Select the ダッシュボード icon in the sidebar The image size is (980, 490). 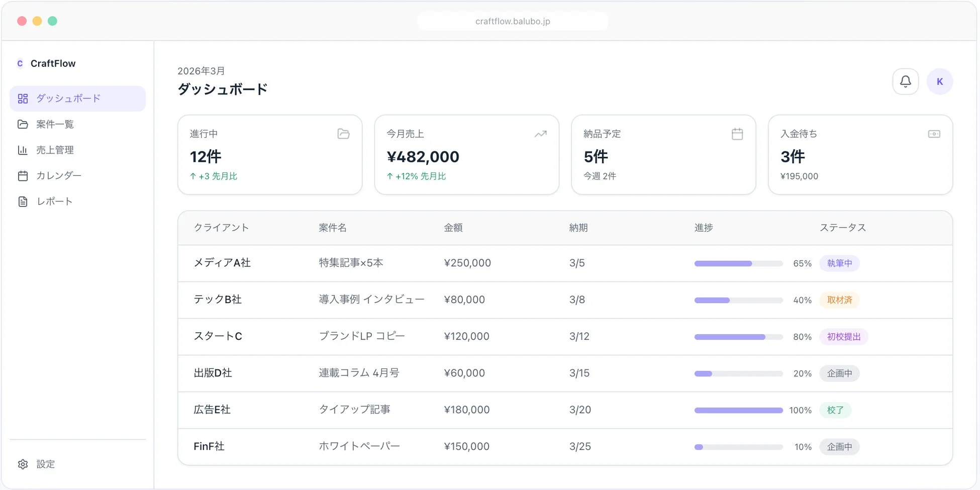23,99
